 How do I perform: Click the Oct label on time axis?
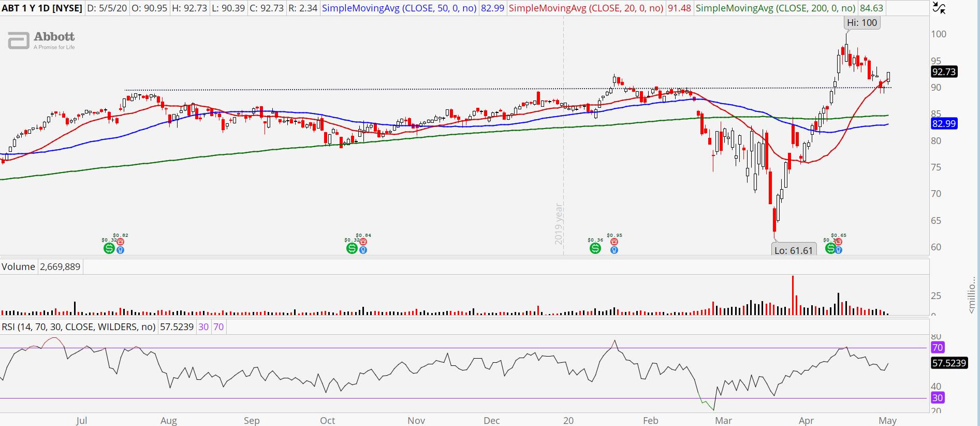327,420
